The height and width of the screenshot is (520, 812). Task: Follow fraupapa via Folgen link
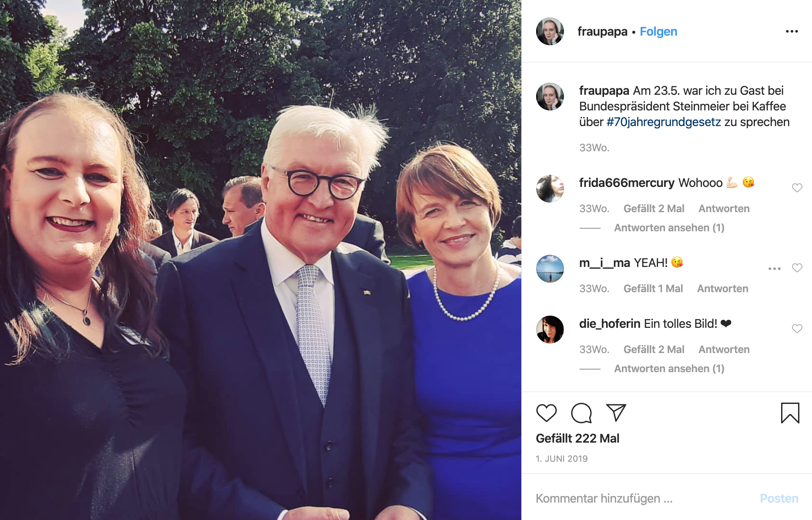click(x=658, y=32)
